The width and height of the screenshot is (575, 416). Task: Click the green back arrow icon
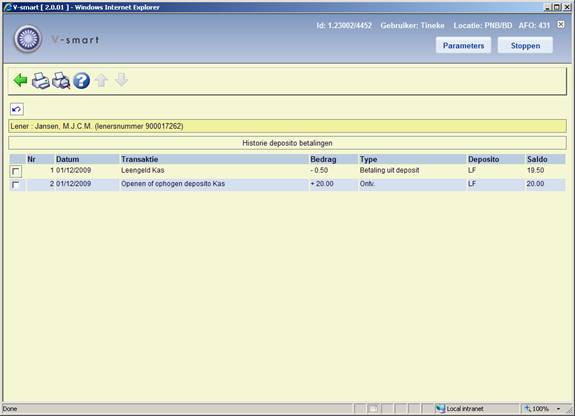pyautogui.click(x=20, y=80)
